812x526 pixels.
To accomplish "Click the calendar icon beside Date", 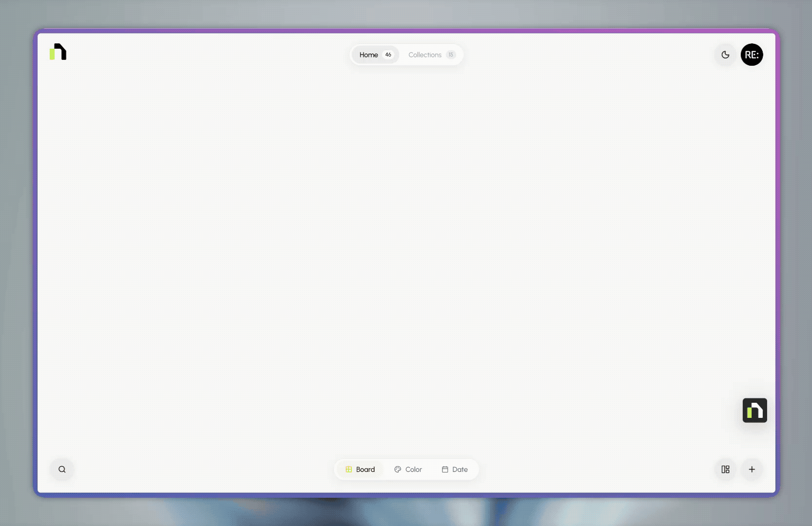I will 445,470.
